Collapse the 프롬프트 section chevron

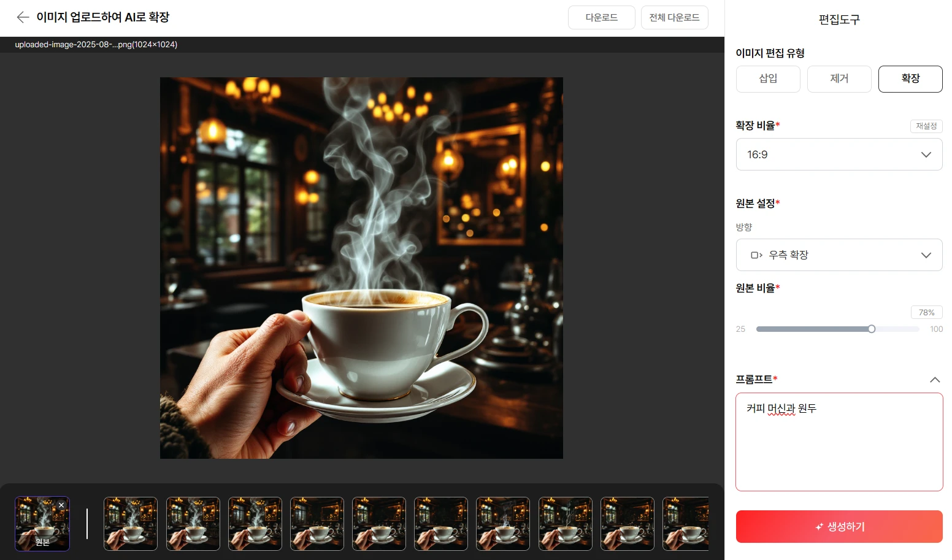(x=935, y=380)
